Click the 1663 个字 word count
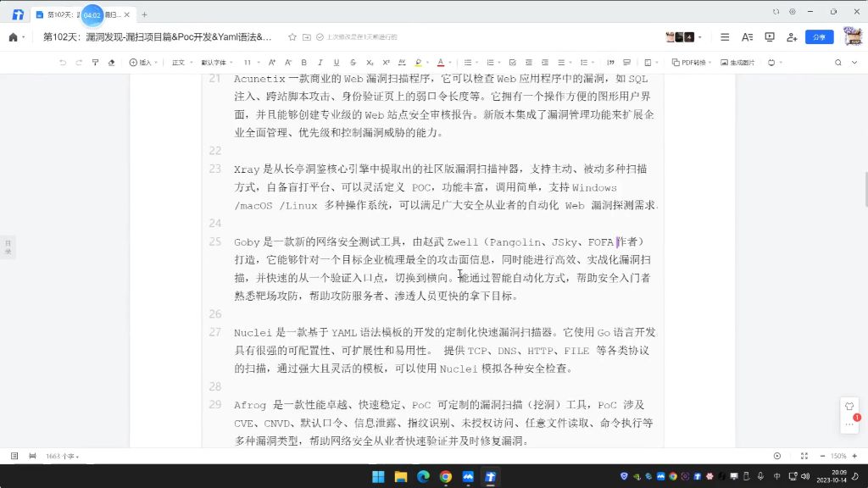This screenshot has width=868, height=488. [x=62, y=457]
